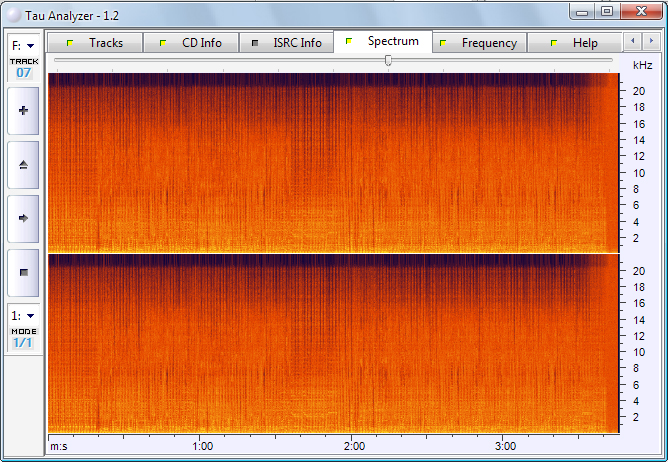Switch to the Tracks tab
Viewport: 668px width, 462px height.
[x=95, y=43]
